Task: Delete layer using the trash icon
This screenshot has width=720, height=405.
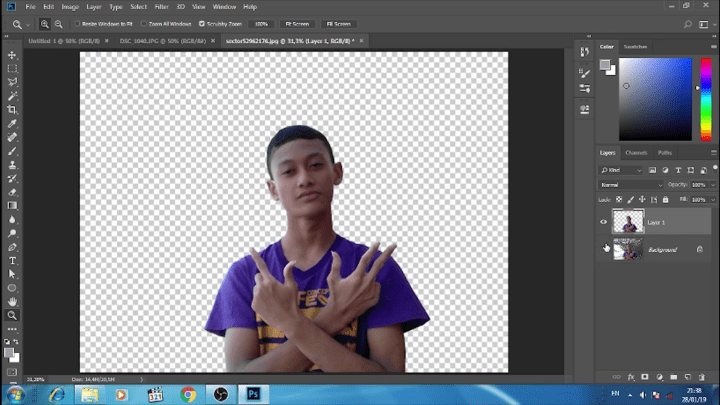Action: click(x=700, y=377)
